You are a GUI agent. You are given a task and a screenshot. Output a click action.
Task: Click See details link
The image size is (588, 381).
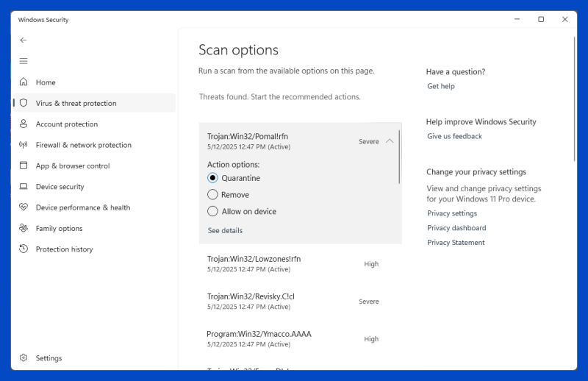225,230
